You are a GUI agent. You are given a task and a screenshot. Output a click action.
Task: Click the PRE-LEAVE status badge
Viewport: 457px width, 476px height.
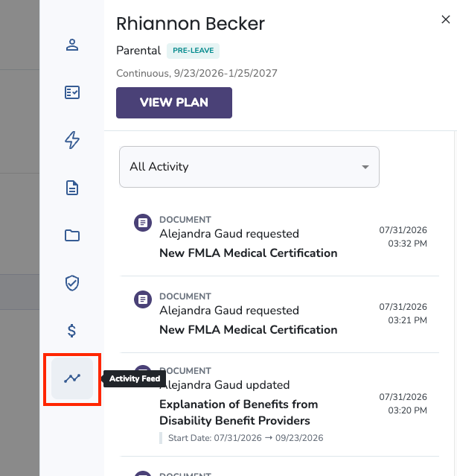[x=194, y=51]
